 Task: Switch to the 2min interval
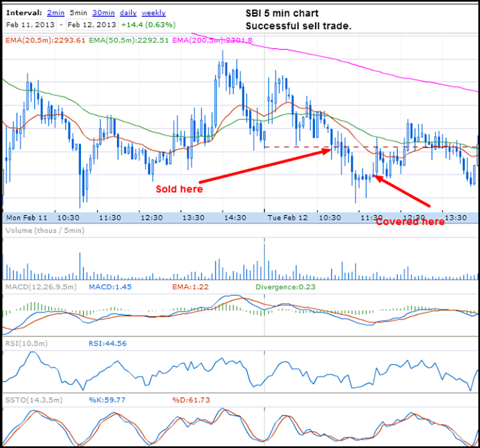[56, 13]
